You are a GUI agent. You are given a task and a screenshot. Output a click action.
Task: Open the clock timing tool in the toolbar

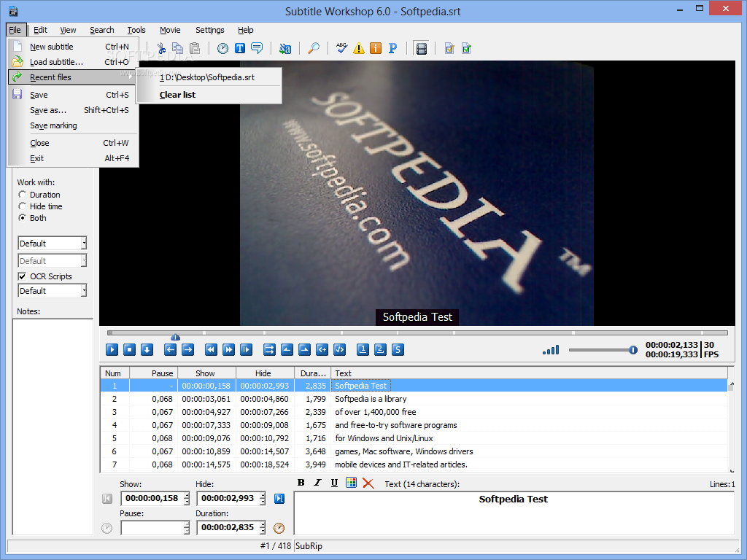coord(222,49)
